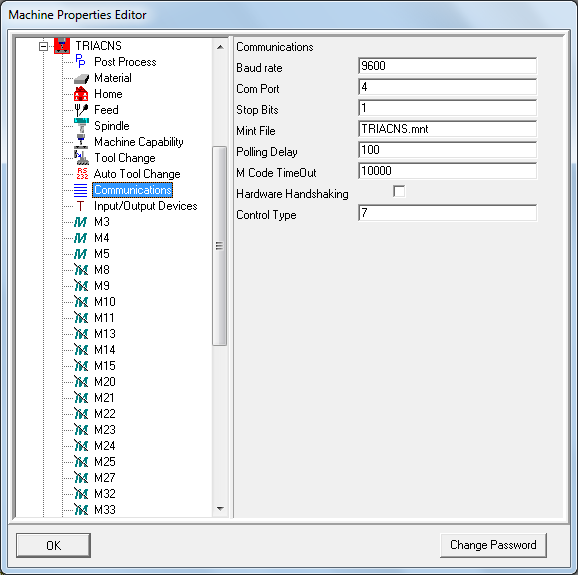Click the Feed fork and spoon icon
Viewport: 578px width, 575px height.
tap(81, 110)
